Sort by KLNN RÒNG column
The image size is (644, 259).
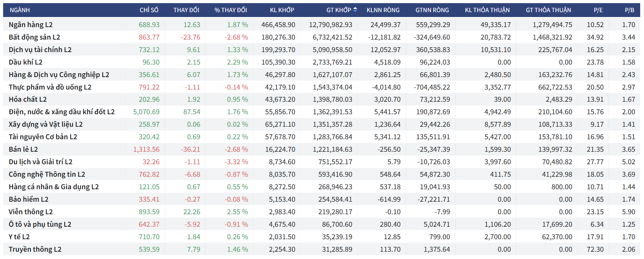point(383,10)
